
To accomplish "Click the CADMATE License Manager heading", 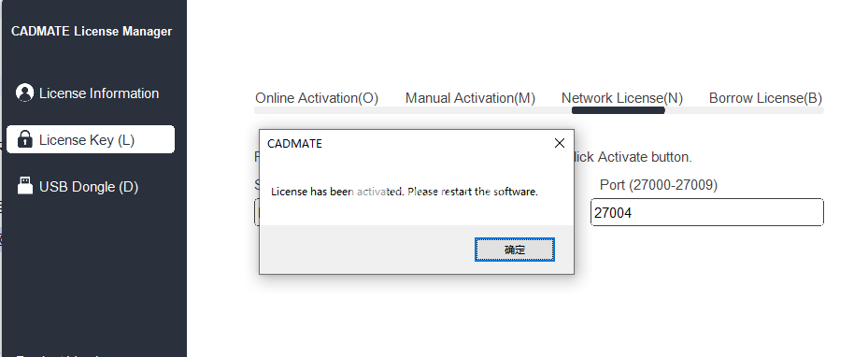I will (x=92, y=32).
